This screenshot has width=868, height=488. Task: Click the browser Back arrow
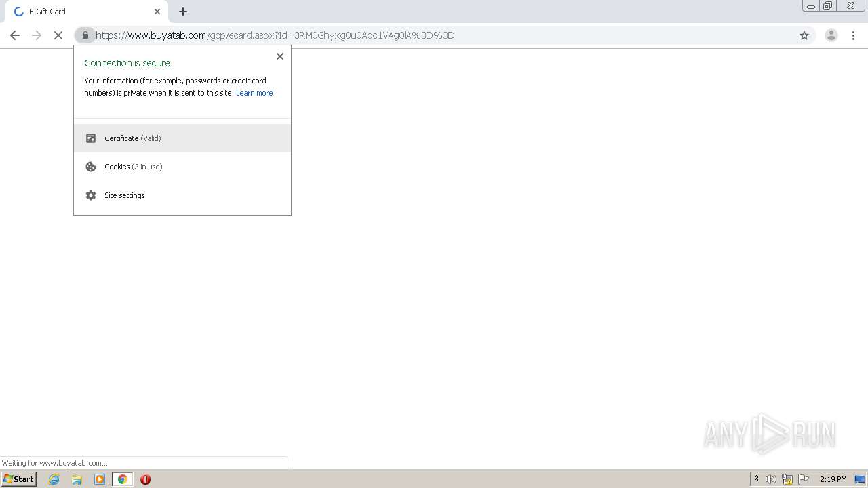pyautogui.click(x=15, y=35)
